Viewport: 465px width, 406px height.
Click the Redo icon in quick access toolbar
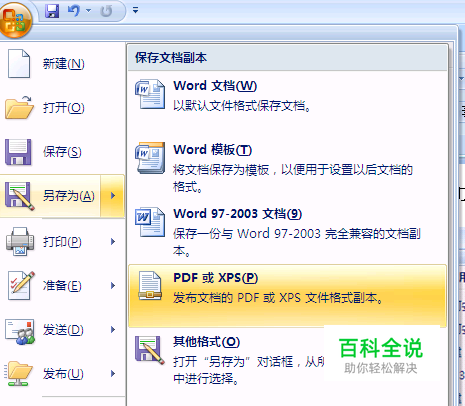[x=106, y=11]
